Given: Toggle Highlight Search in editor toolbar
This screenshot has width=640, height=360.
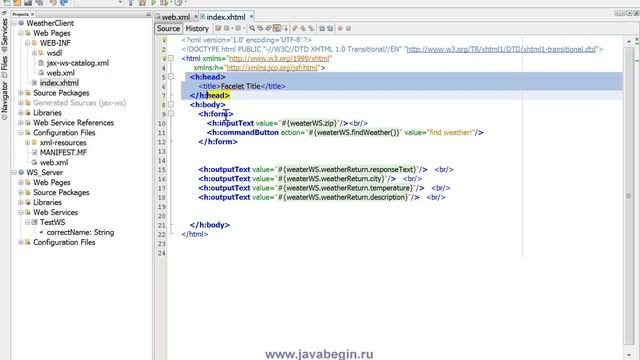Looking at the screenshot, I should coord(277,28).
